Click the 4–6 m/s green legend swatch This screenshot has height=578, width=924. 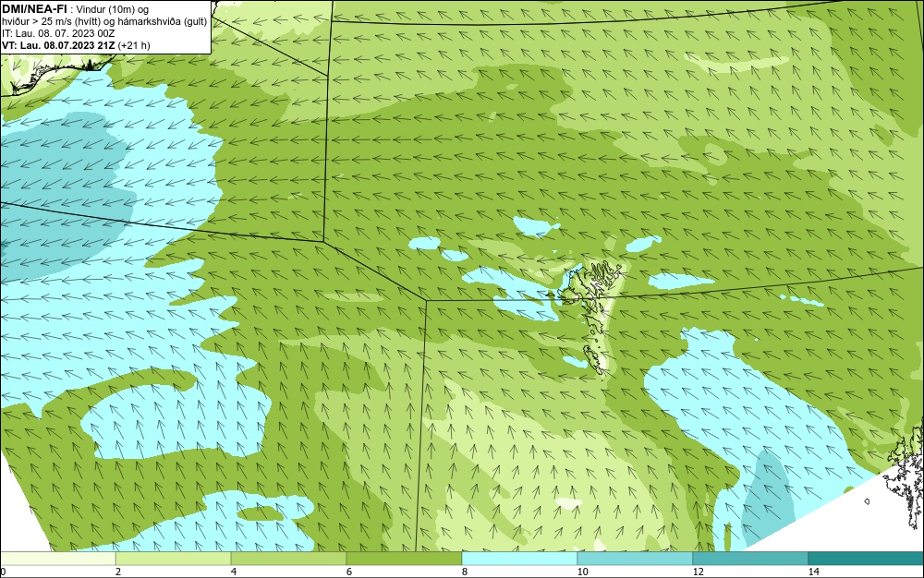click(x=288, y=559)
